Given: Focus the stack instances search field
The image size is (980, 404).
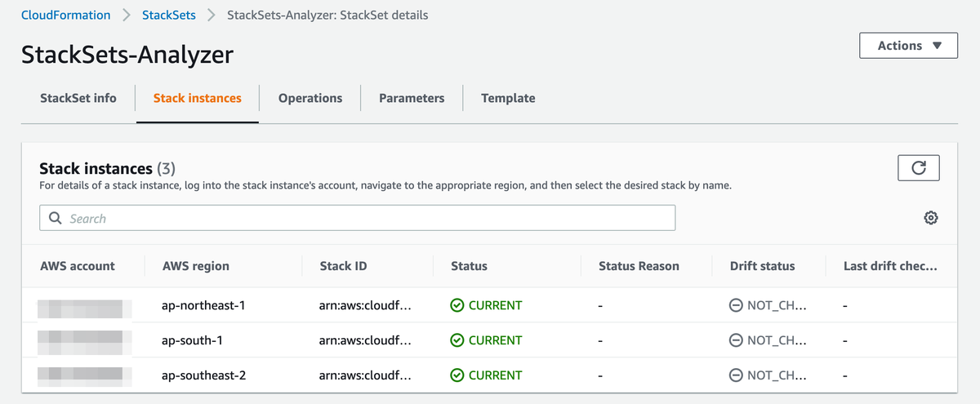Looking at the screenshot, I should click(x=367, y=218).
